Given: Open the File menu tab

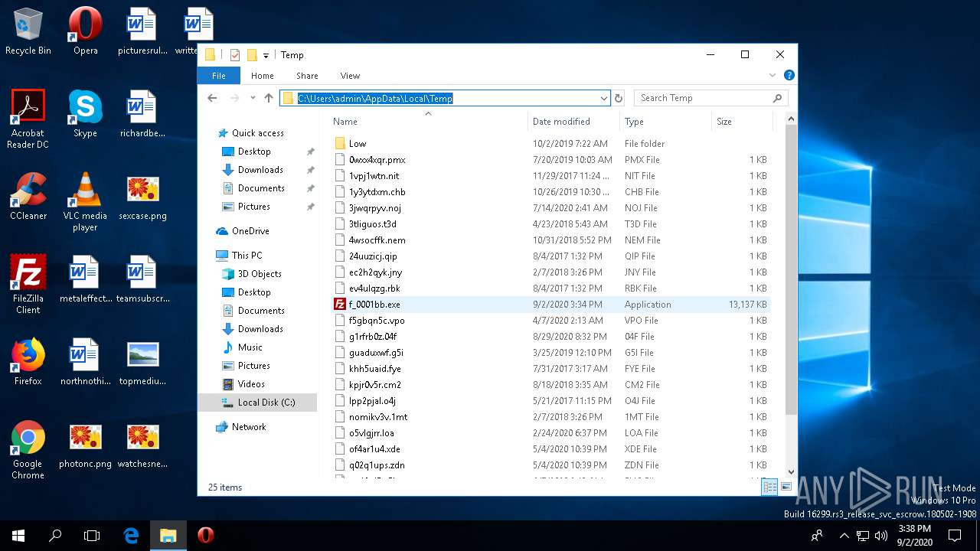Looking at the screenshot, I should click(x=219, y=76).
